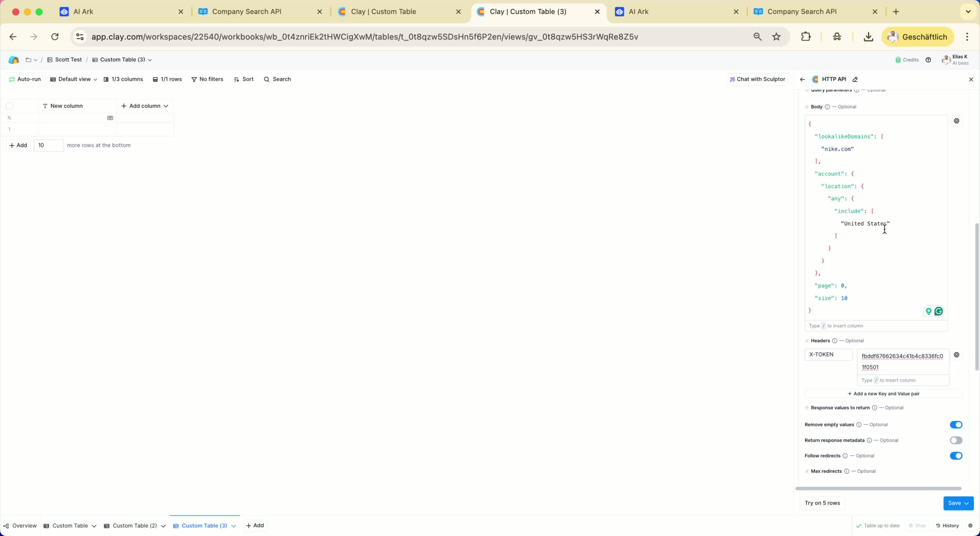
Task: Click the pencil icon to rename HTTP API
Action: [855, 79]
